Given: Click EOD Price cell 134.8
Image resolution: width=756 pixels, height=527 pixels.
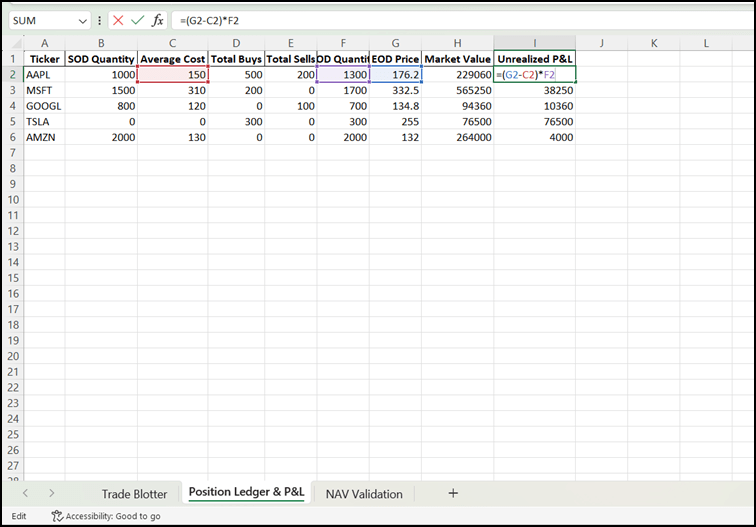Looking at the screenshot, I should (x=395, y=106).
